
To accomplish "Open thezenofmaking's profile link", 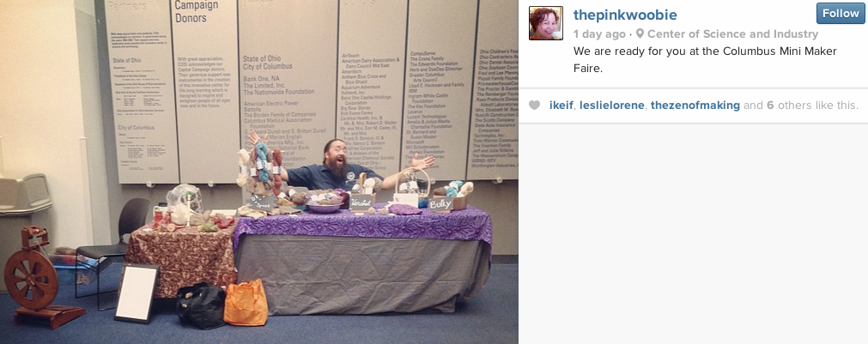I will [695, 105].
